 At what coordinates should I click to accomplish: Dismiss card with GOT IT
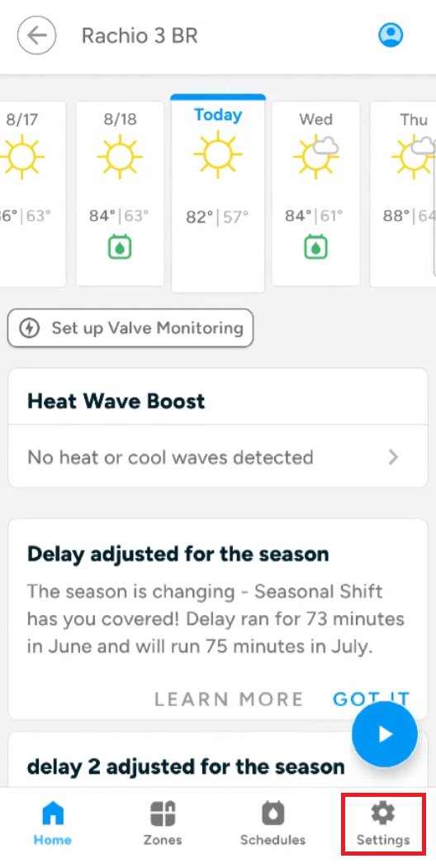(x=371, y=699)
